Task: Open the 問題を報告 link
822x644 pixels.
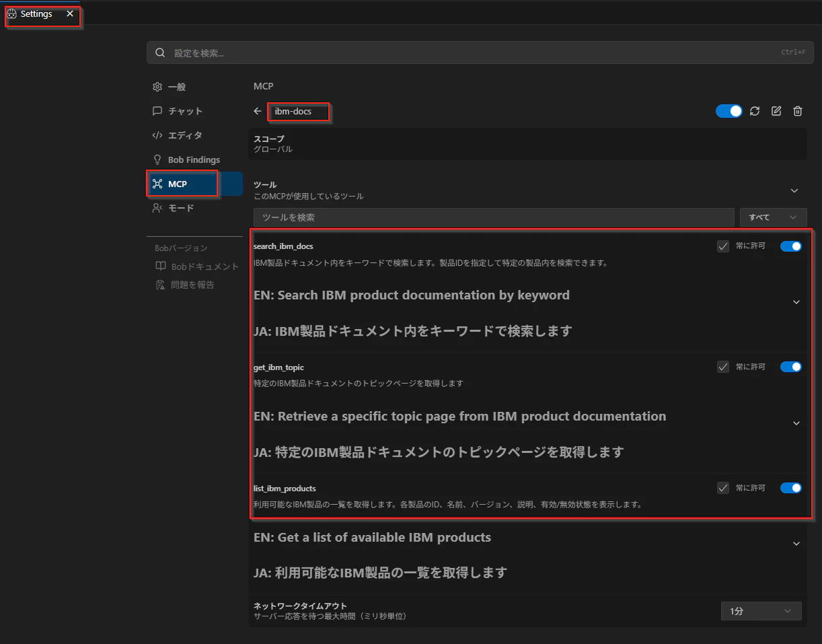Action: [192, 285]
